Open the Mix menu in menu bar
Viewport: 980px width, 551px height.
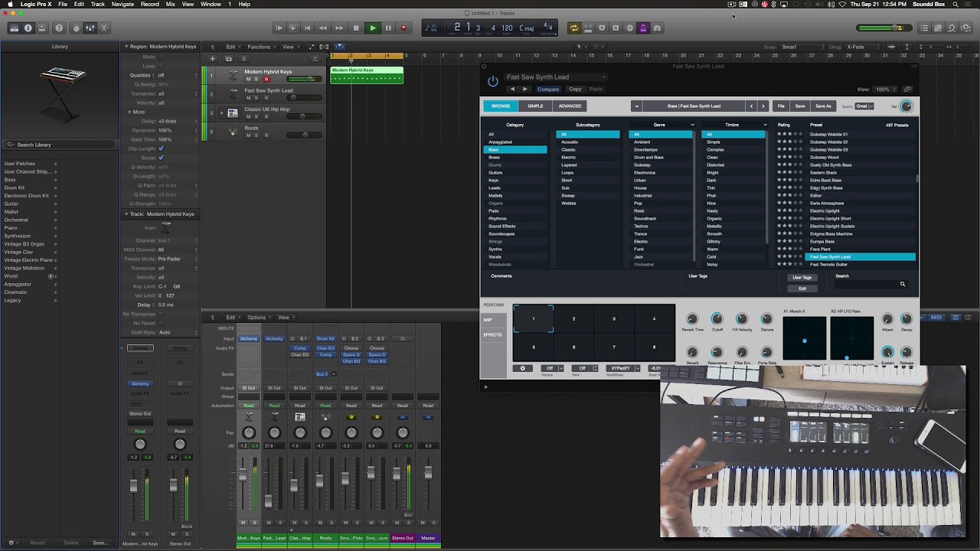click(x=170, y=4)
